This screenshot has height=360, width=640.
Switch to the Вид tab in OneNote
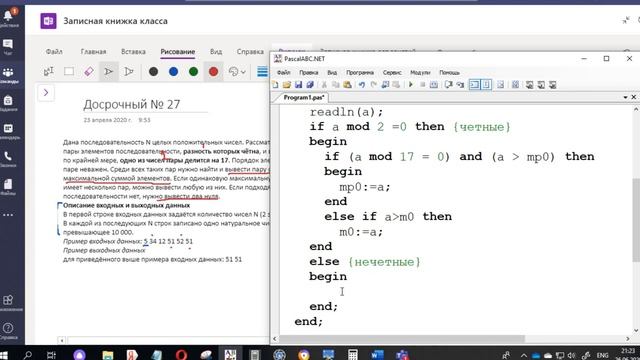[x=216, y=51]
